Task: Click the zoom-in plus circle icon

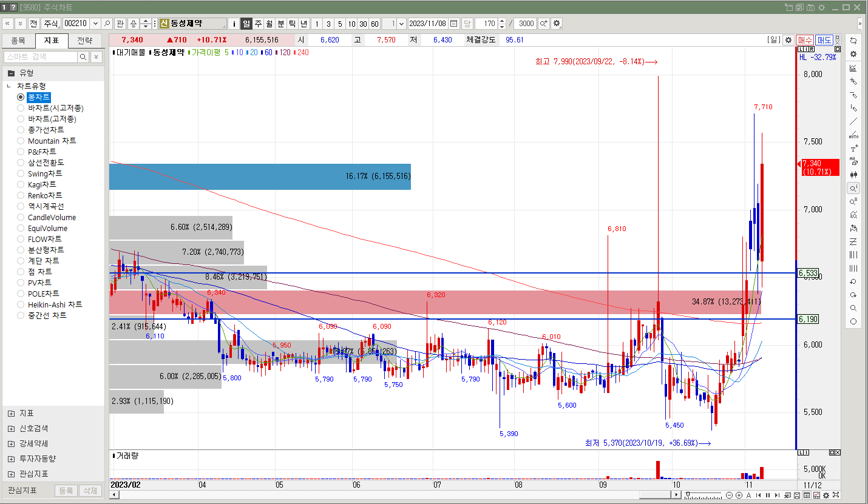Action: coord(739,495)
